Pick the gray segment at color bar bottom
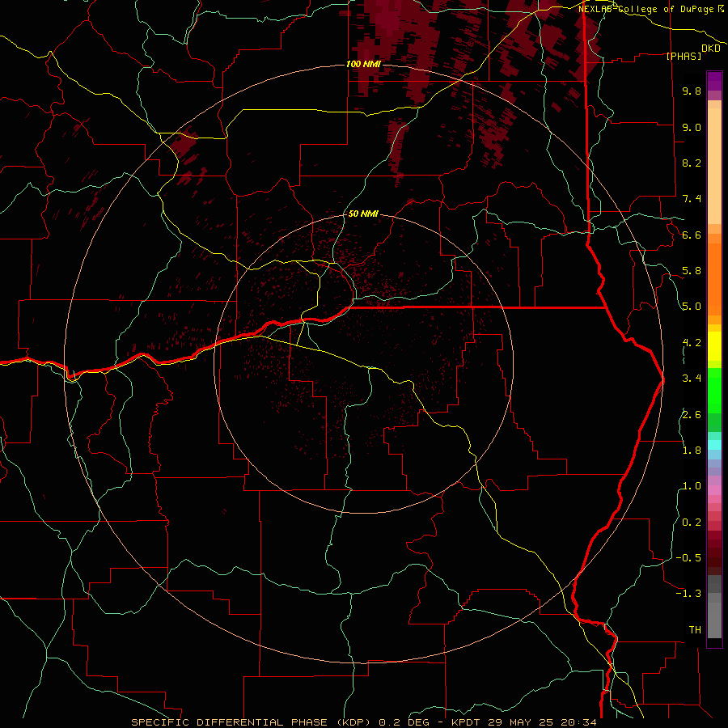728x728 pixels. [x=714, y=620]
